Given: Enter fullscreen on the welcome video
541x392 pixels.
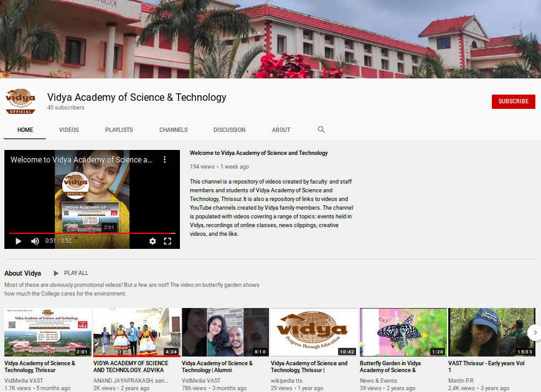Looking at the screenshot, I should (x=167, y=241).
